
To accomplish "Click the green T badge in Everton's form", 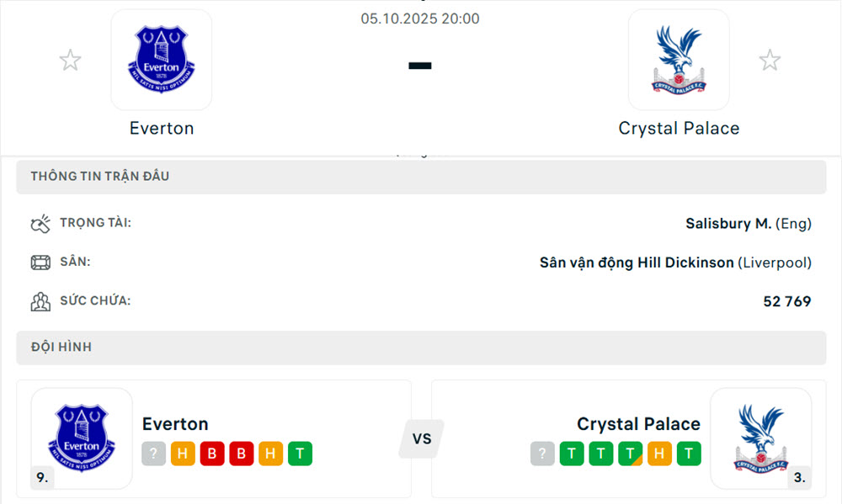I will pyautogui.click(x=300, y=454).
